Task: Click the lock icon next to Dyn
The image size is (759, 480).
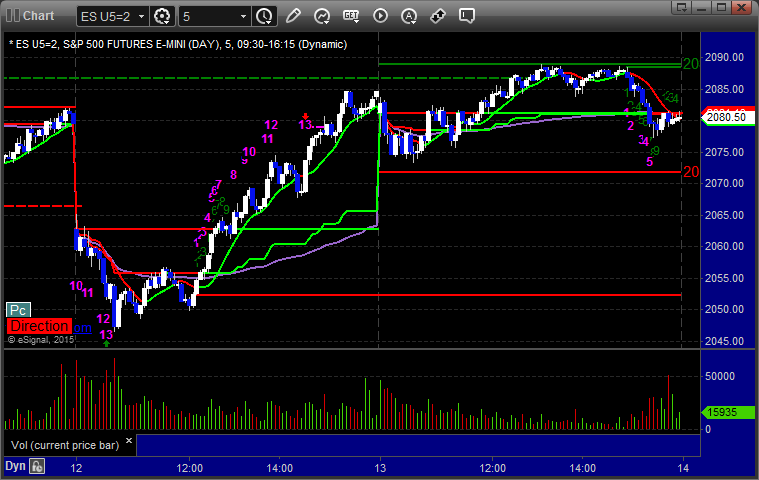Action: pyautogui.click(x=37, y=466)
